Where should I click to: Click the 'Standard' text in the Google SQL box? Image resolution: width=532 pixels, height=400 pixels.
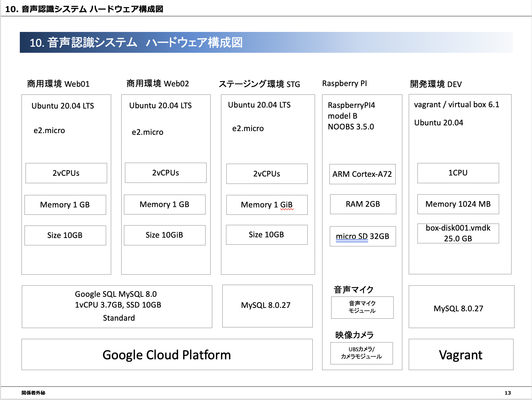tap(119, 318)
